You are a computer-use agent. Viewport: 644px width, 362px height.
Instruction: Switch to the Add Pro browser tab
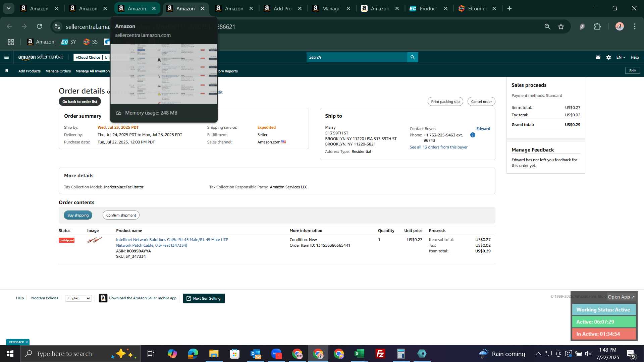[282, 8]
